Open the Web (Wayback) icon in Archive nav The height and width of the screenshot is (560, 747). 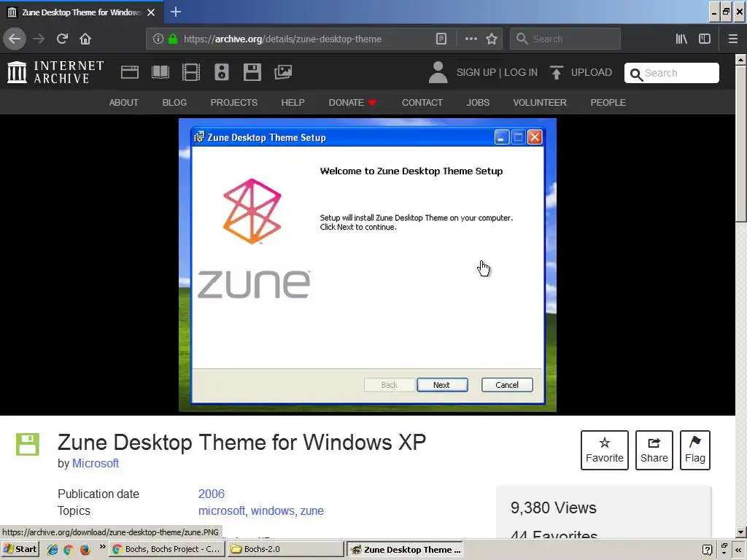point(130,72)
